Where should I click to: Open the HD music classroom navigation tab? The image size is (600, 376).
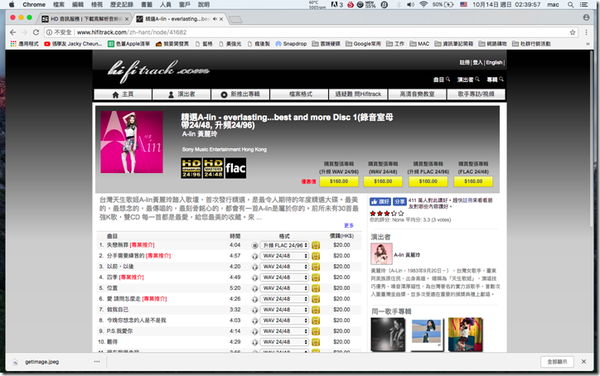[417, 94]
